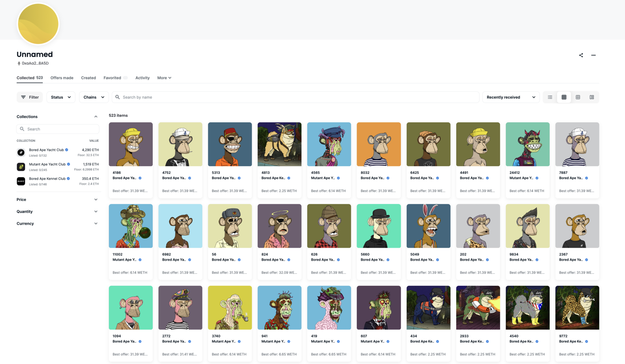Open the Status dropdown
The width and height of the screenshot is (625, 364).
coord(61,97)
